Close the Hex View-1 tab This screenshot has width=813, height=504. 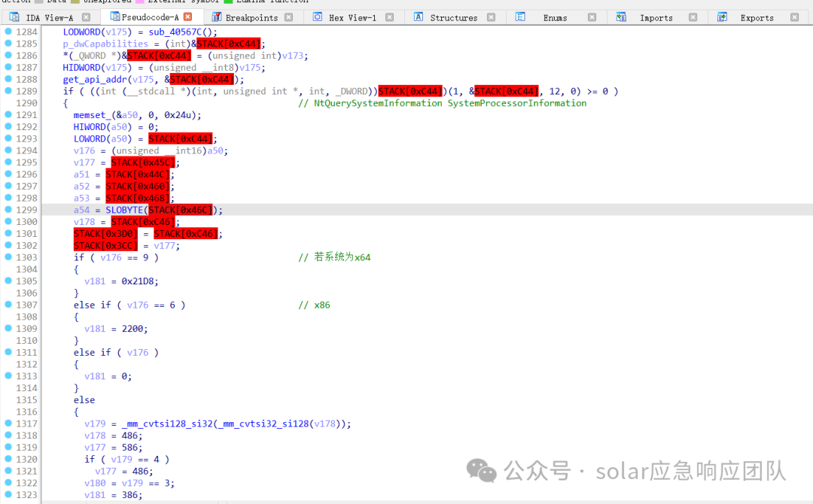tap(389, 17)
